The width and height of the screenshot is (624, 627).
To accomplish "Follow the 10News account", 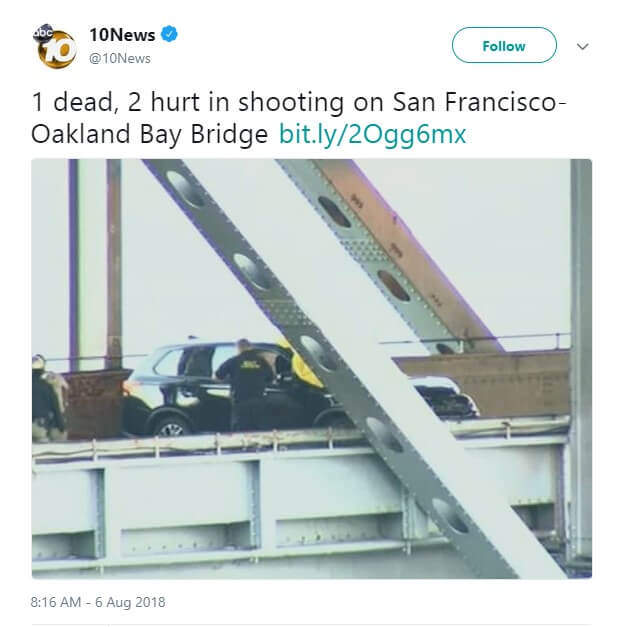I will 504,45.
